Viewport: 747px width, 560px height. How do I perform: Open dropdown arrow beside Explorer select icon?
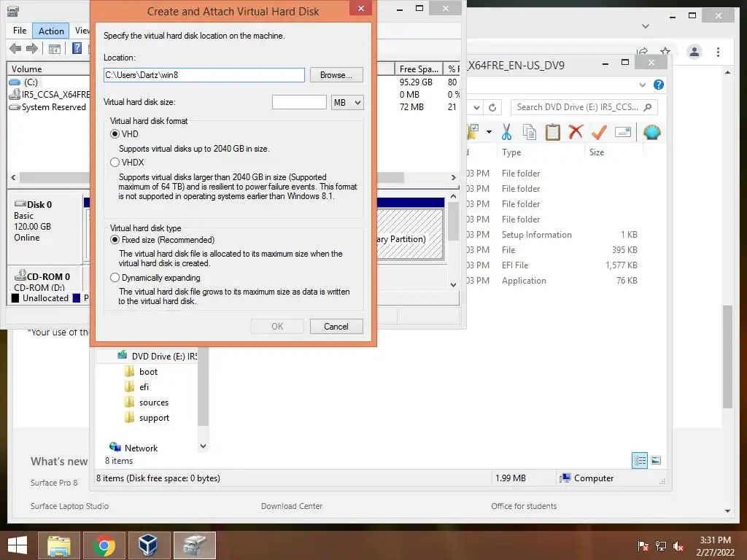[x=489, y=131]
